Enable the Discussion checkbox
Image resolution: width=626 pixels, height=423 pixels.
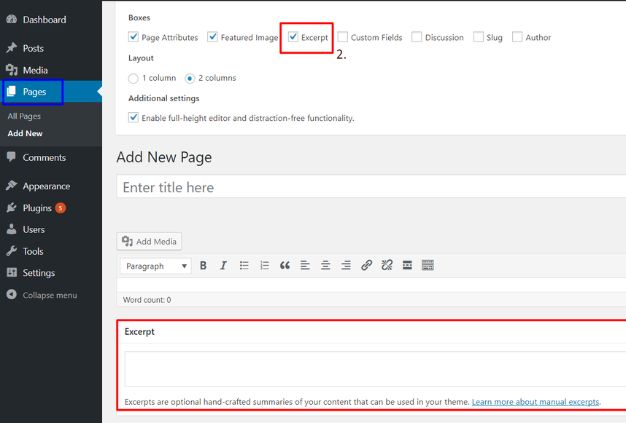(x=416, y=37)
